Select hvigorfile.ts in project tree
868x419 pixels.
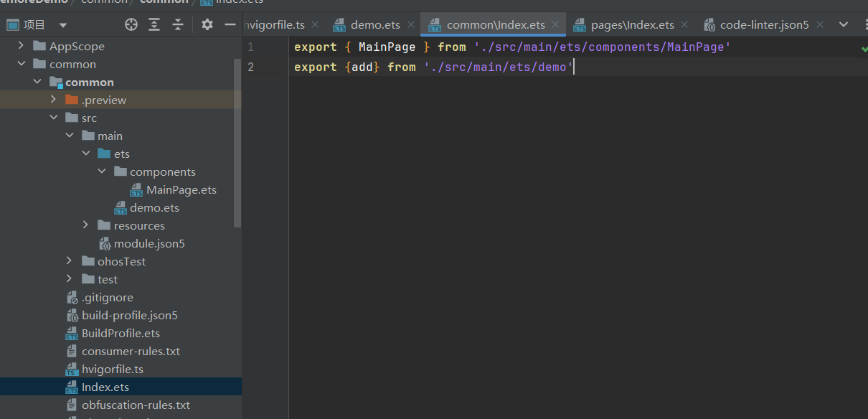(113, 369)
